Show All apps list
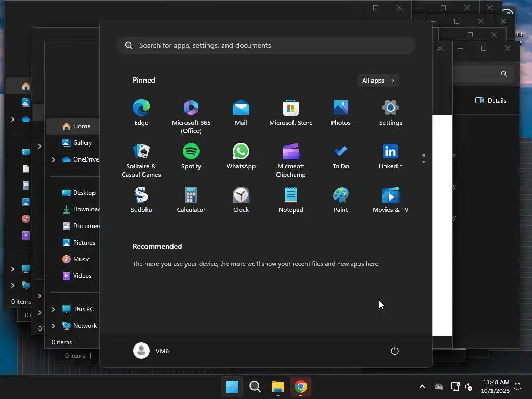Screen dimensions: 532x399 click(x=378, y=81)
